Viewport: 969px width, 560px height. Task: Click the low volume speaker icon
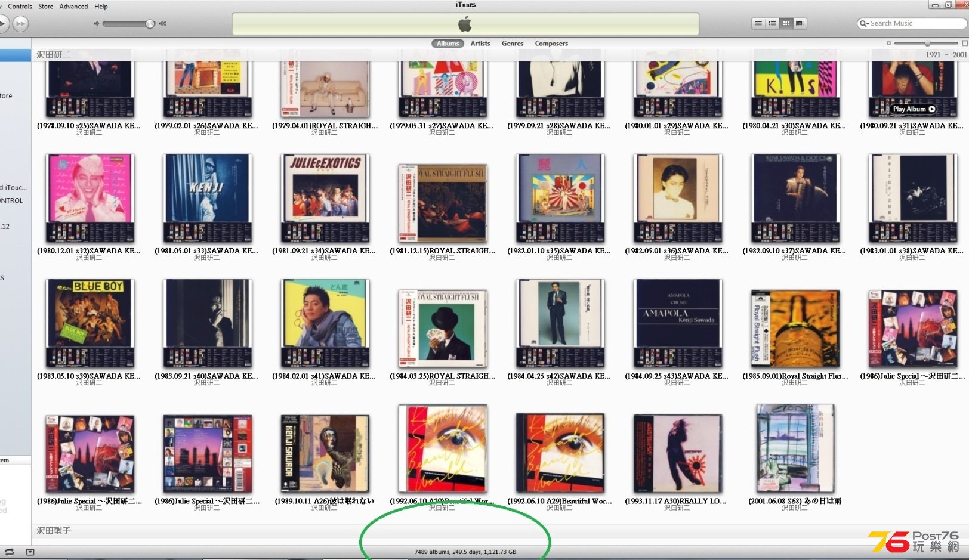point(97,24)
